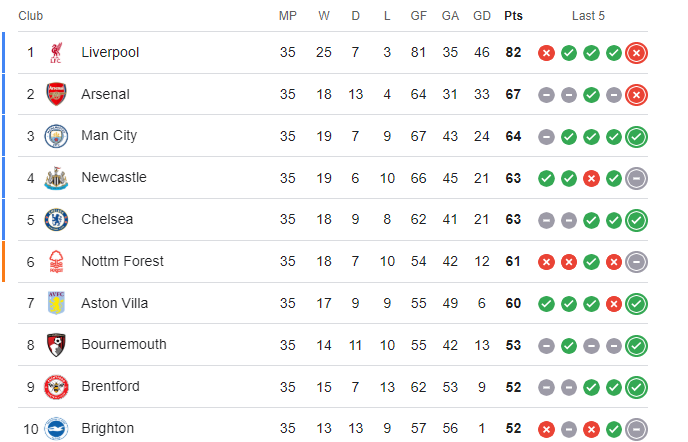Screen dimensions: 688x442
Task: Click the Brighton club crest icon
Action: coord(56,429)
